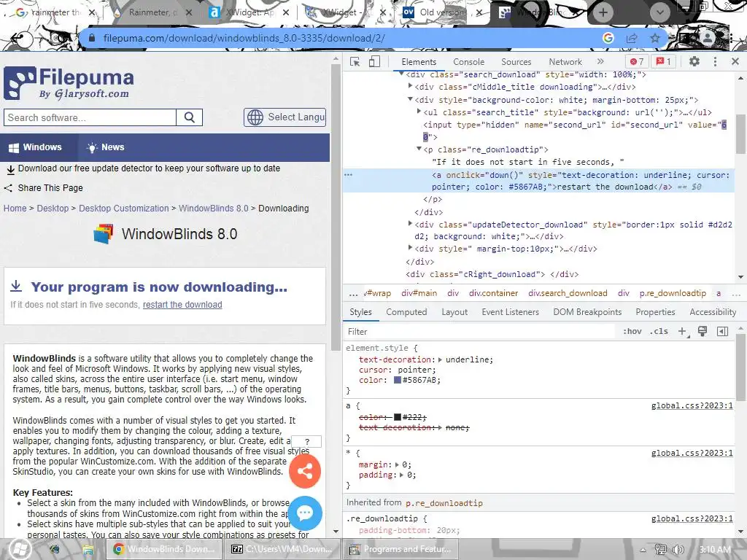Click the Search software input box

click(90, 117)
